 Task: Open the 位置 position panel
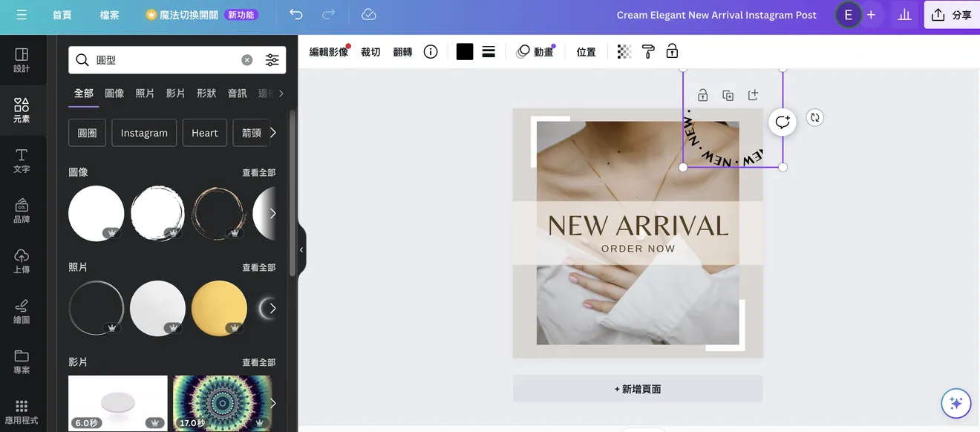586,51
